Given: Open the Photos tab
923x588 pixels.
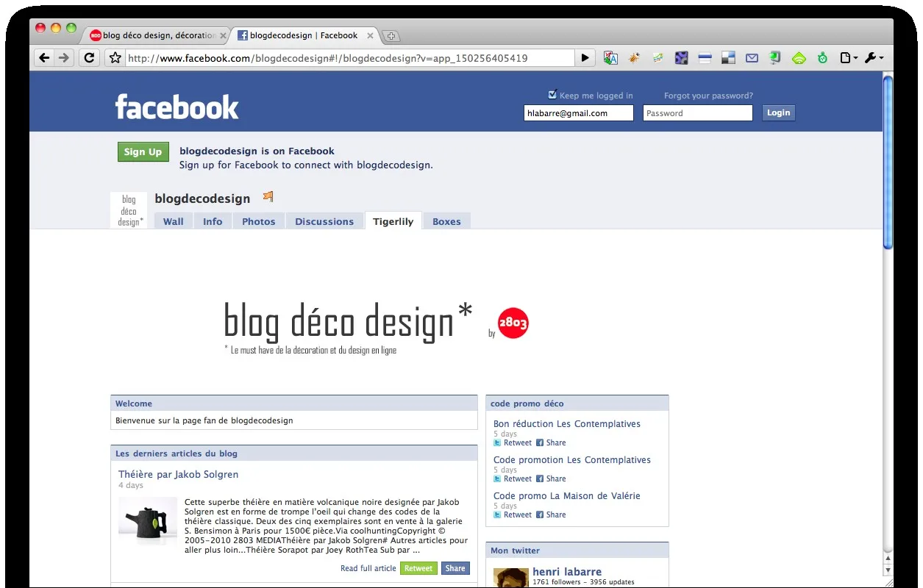Looking at the screenshot, I should tap(259, 221).
